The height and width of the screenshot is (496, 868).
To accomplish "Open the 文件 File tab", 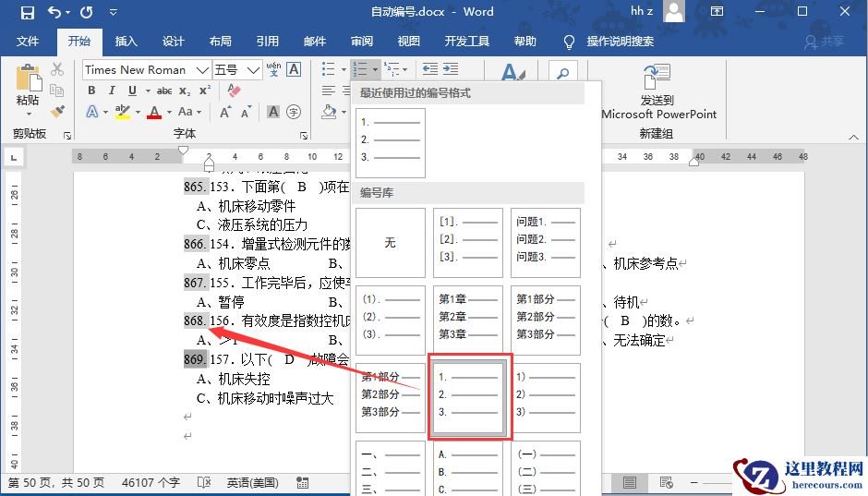I will pyautogui.click(x=28, y=41).
